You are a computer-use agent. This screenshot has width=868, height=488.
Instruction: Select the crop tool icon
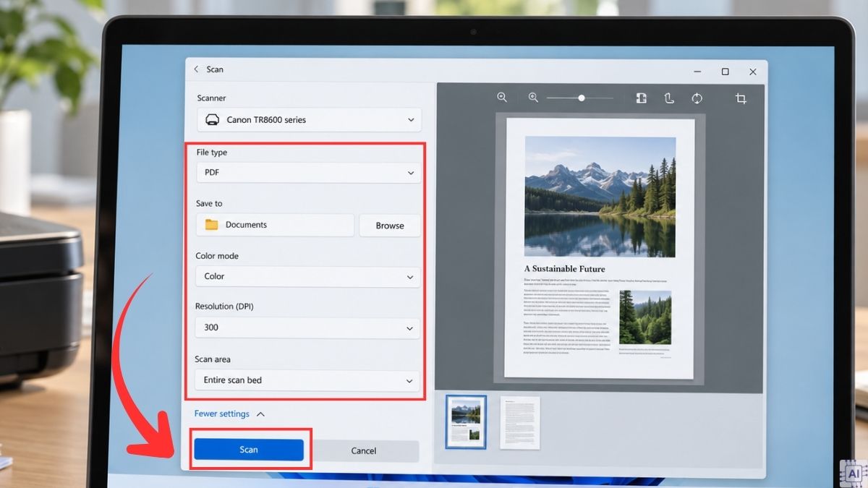pyautogui.click(x=741, y=98)
